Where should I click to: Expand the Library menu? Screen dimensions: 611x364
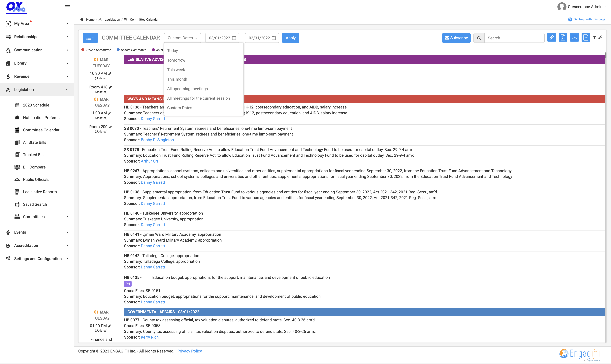click(37, 63)
